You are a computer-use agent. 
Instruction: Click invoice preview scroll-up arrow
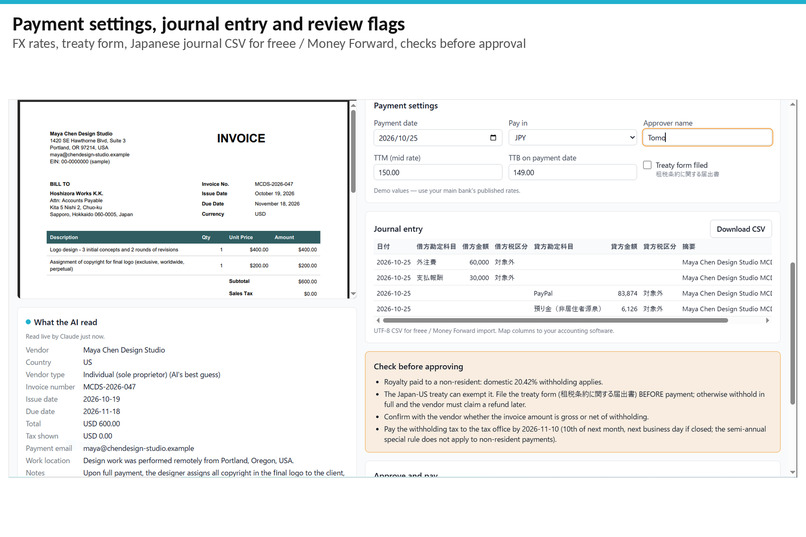click(x=353, y=105)
